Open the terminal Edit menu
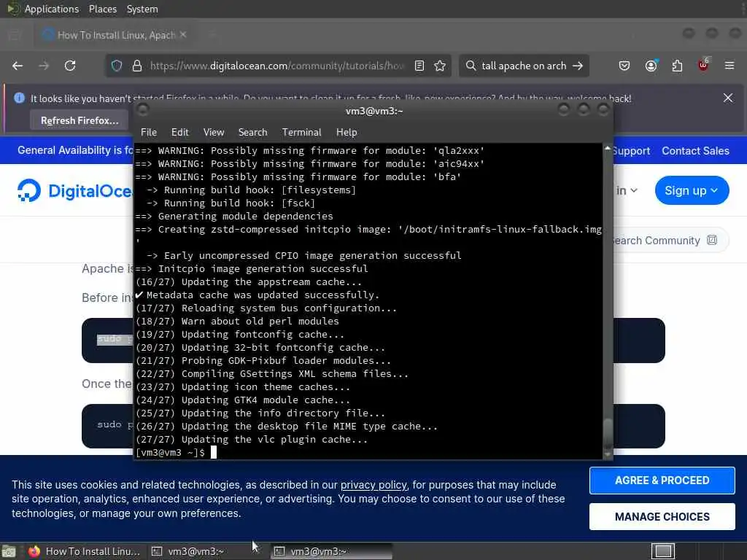Screen dimensions: 747x560 179,133
